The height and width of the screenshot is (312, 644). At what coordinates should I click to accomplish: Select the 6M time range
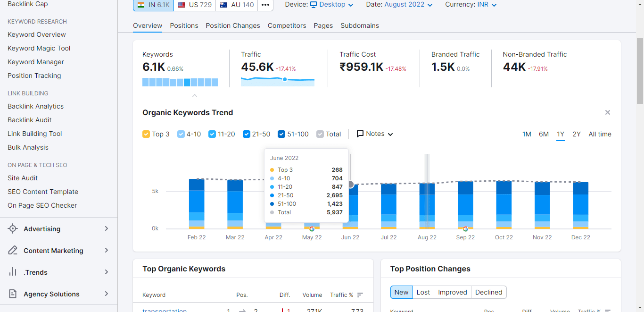(x=544, y=134)
